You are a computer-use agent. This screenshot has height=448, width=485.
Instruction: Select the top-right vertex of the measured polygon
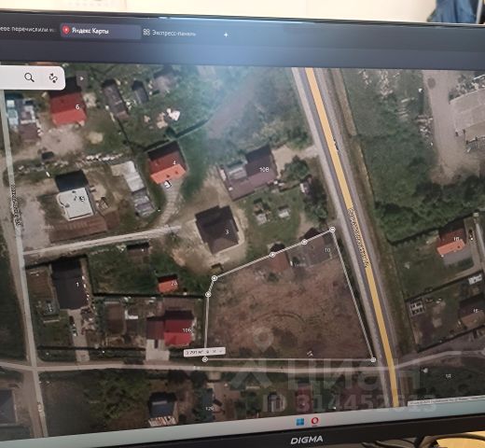tap(333, 230)
